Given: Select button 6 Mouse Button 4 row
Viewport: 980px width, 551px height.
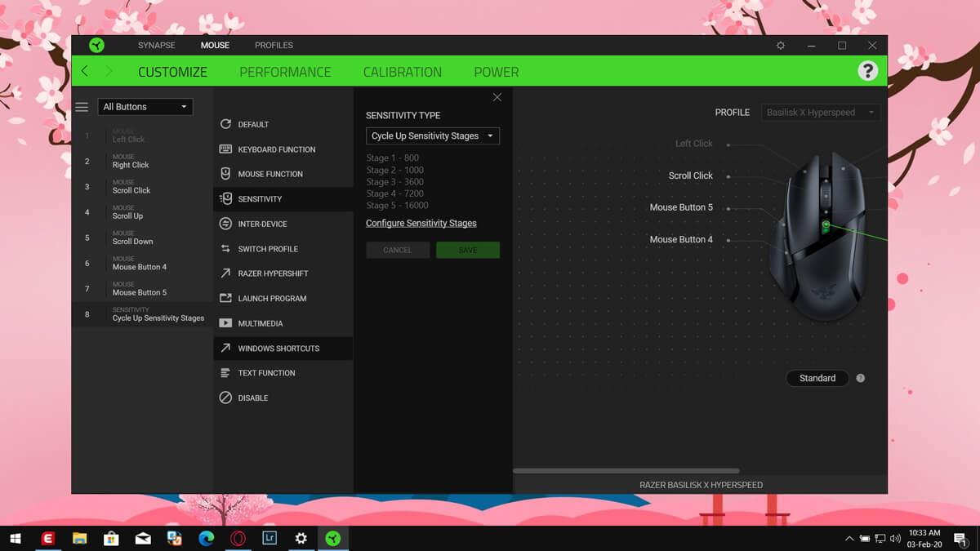Looking at the screenshot, I should 142,263.
